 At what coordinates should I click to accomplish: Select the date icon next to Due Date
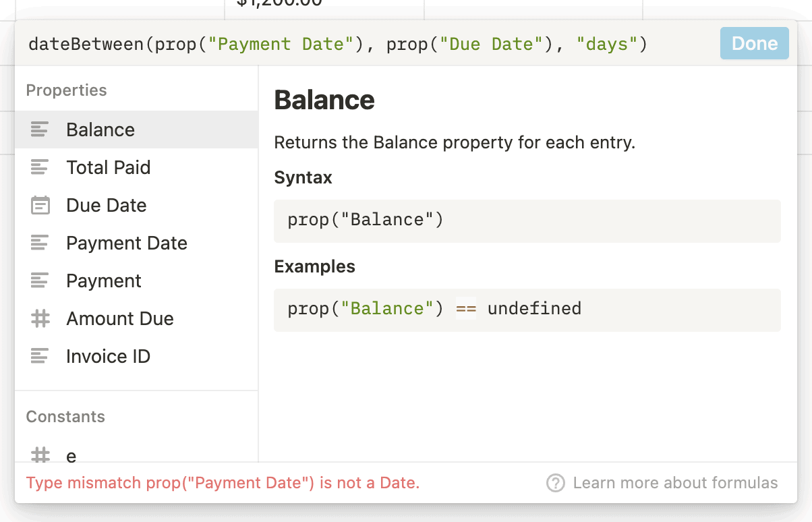(39, 205)
